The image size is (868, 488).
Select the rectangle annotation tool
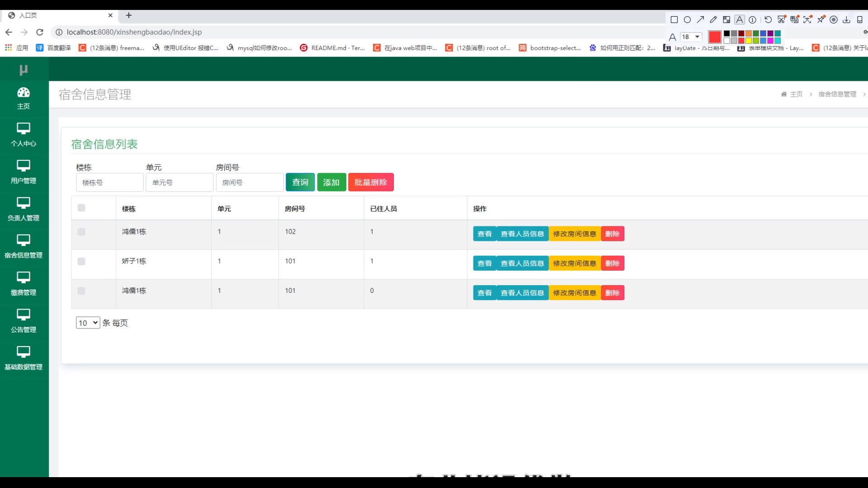point(674,20)
